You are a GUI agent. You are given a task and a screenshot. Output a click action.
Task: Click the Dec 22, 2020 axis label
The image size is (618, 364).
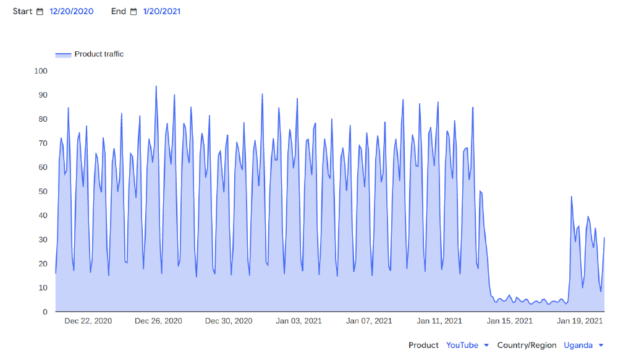(88, 321)
